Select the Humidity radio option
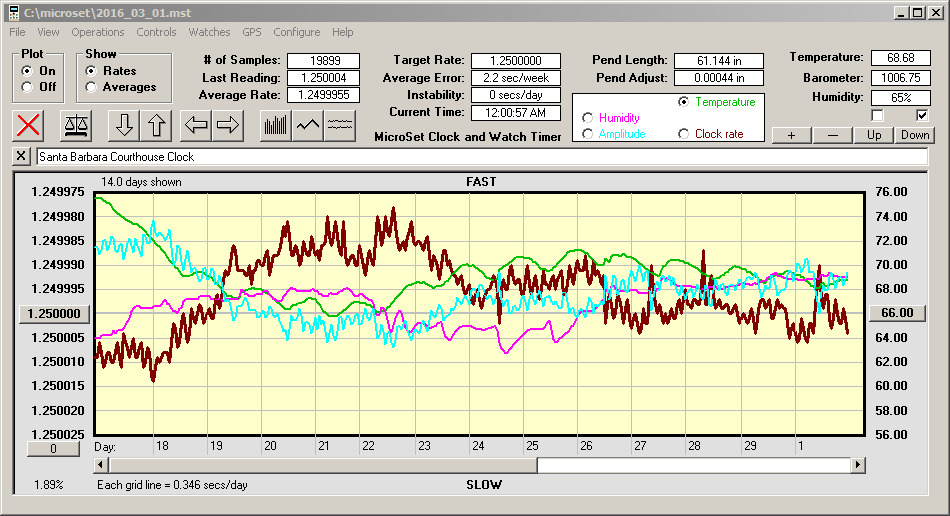 587,118
